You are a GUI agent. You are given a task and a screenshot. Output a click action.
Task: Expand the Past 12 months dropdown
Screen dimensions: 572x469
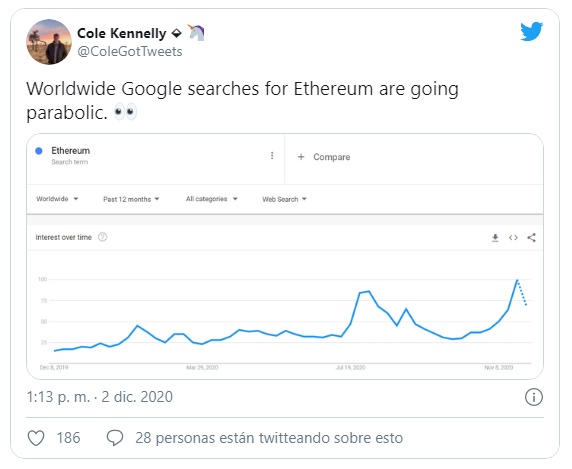(131, 199)
